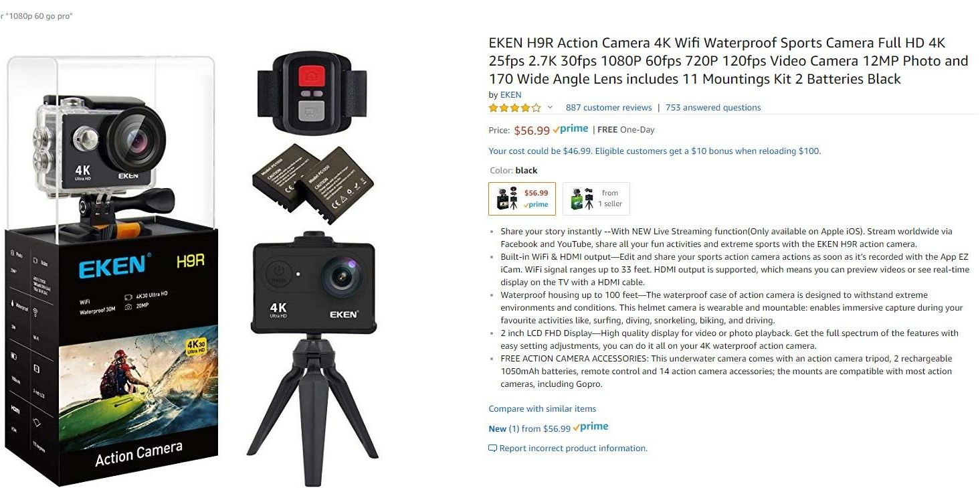Viewport: 980px width, 488px height.
Task: Click the report speech-bubble icon
Action: 493,449
